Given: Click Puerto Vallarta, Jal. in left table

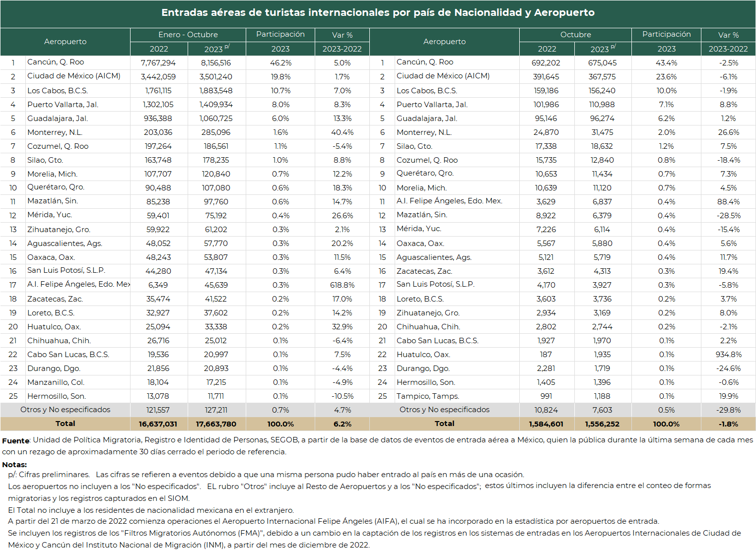Looking at the screenshot, I should [63, 105].
